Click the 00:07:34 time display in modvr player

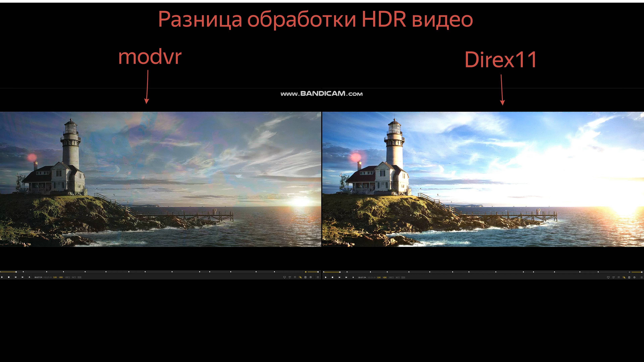coord(38,277)
